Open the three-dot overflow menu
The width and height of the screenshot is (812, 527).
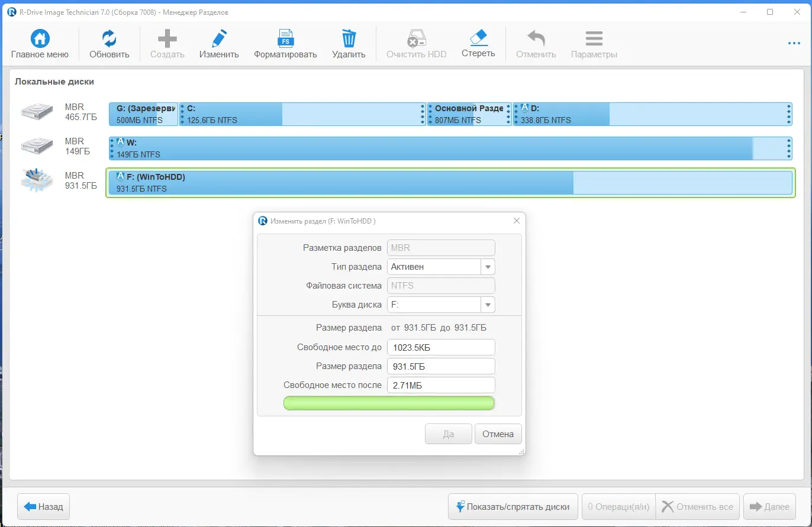(x=794, y=43)
